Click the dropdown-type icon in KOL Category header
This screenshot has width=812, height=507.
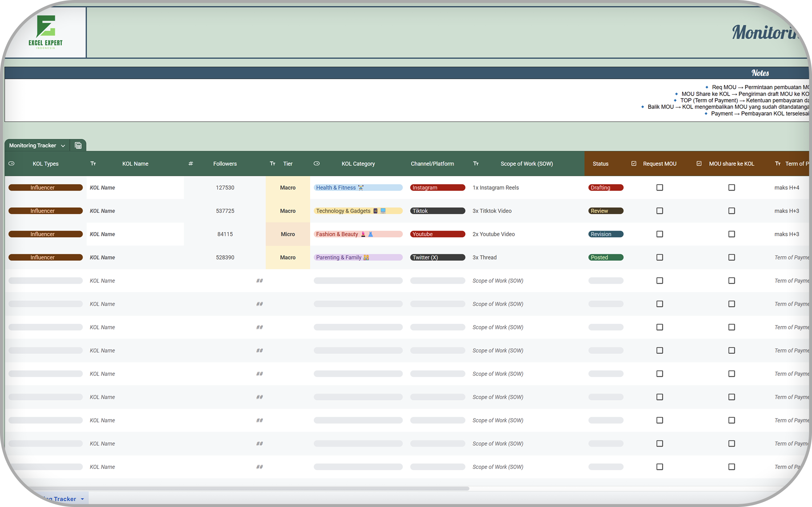pos(317,163)
